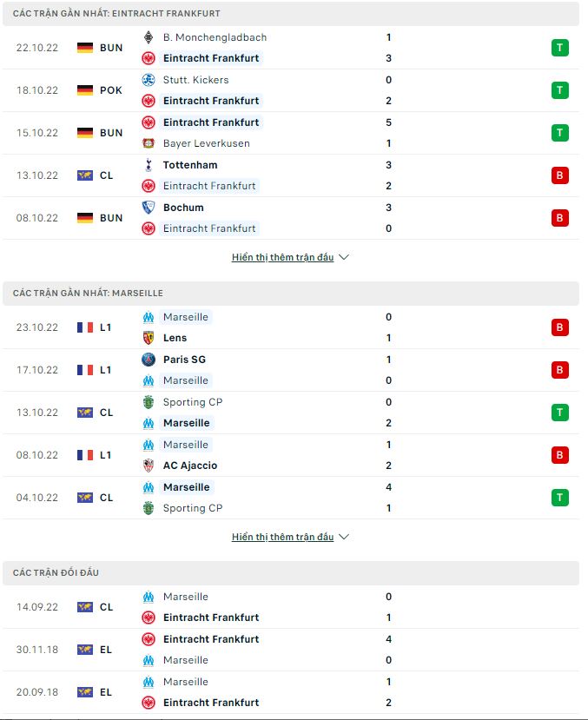Image resolution: width=588 pixels, height=720 pixels.
Task: Click the Tottenham club badge
Action: (147, 165)
